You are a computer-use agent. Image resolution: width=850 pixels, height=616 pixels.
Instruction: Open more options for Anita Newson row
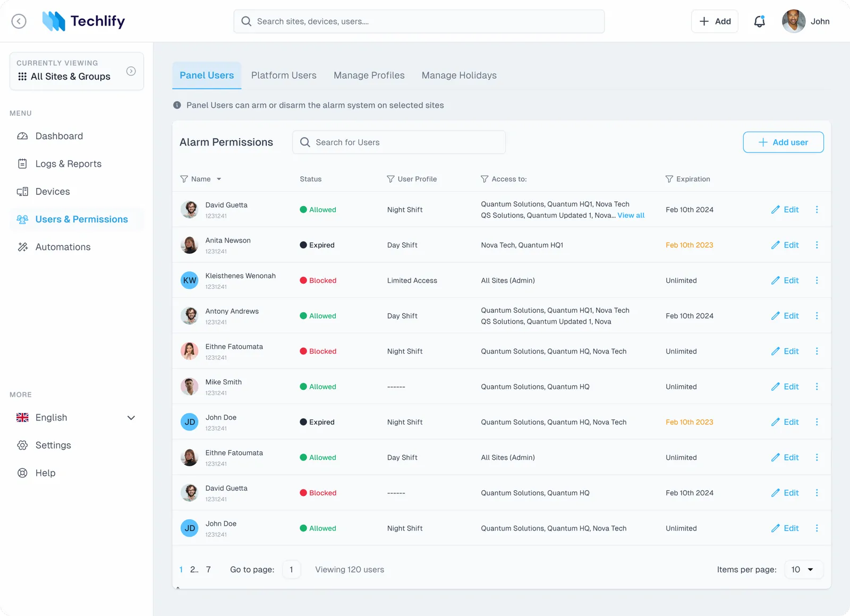click(817, 245)
